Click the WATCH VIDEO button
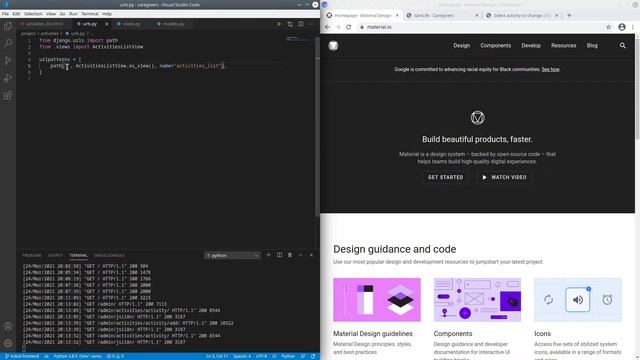 point(504,177)
